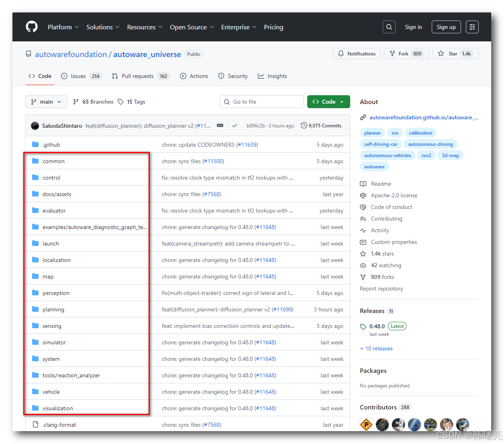This screenshot has width=504, height=444.
Task: Open the perception folder
Action: tap(56, 293)
